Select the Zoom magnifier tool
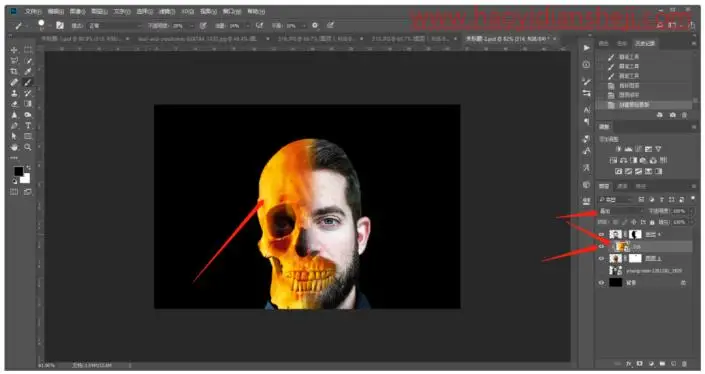The image size is (705, 374). [28, 147]
